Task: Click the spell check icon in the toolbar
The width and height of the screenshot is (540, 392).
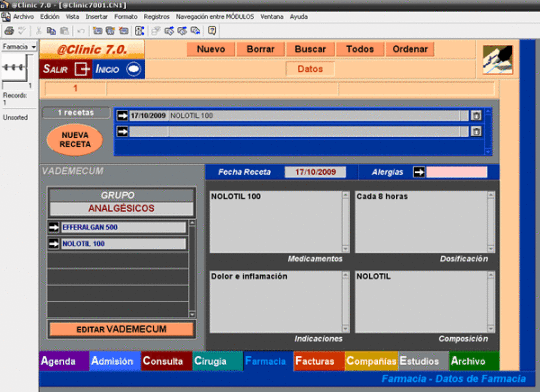Action: click(x=22, y=31)
